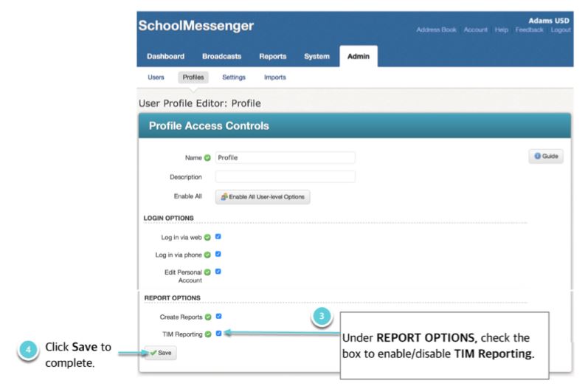Click the Save button
Screen dimensions: 588x389
[x=161, y=353]
